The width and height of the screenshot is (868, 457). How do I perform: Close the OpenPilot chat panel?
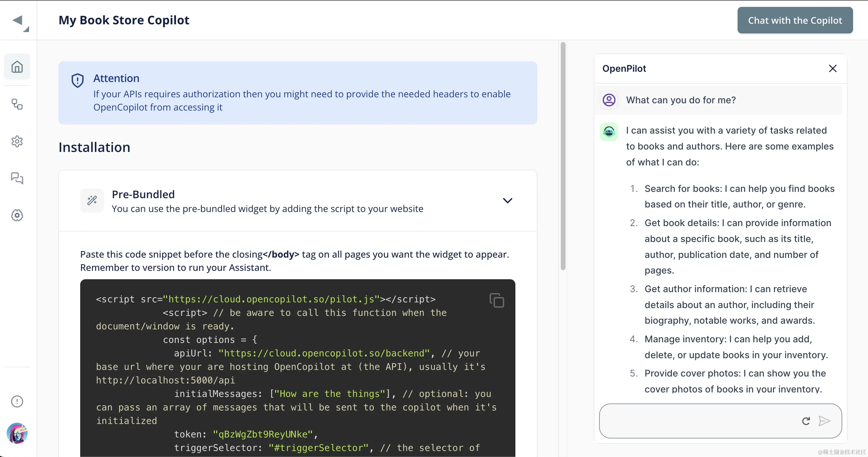pos(832,69)
